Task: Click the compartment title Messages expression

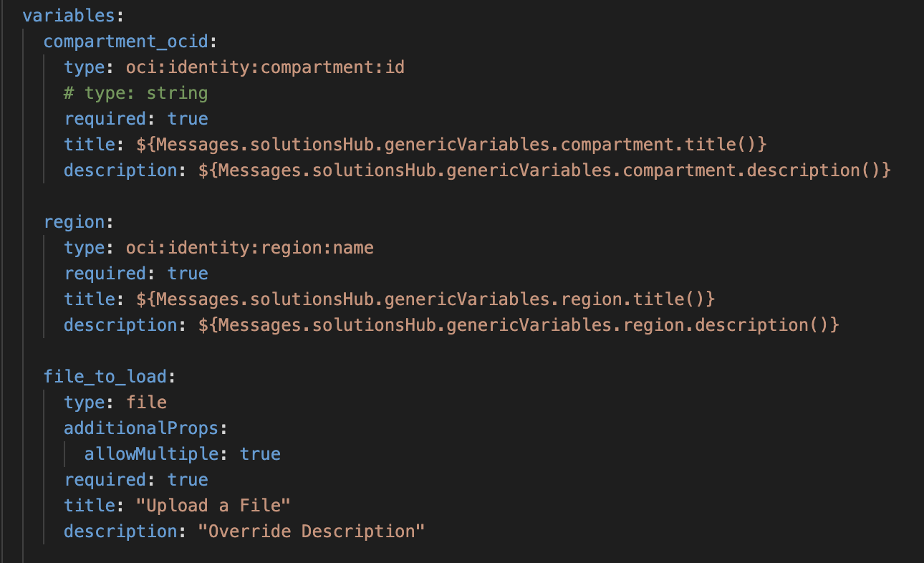Action: 451,145
